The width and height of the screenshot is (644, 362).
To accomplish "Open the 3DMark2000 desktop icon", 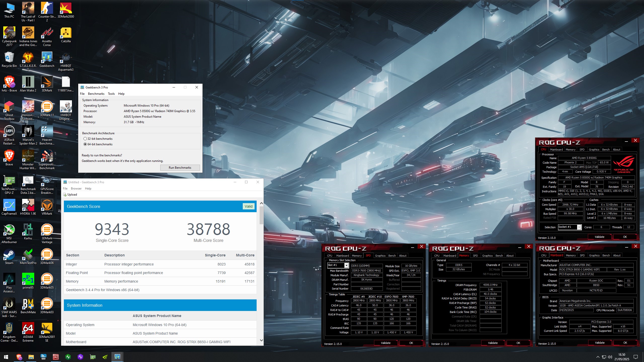I will [x=66, y=10].
